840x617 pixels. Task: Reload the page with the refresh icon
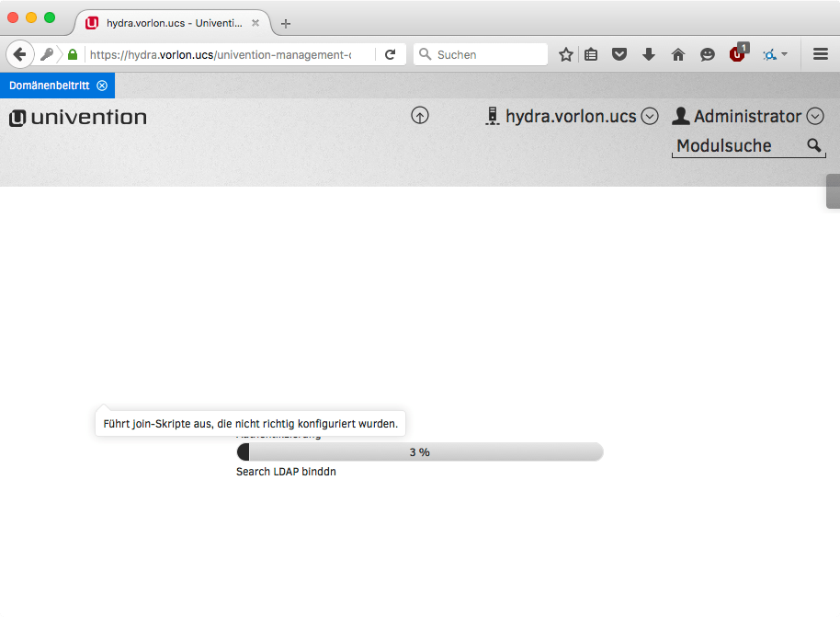pos(390,54)
